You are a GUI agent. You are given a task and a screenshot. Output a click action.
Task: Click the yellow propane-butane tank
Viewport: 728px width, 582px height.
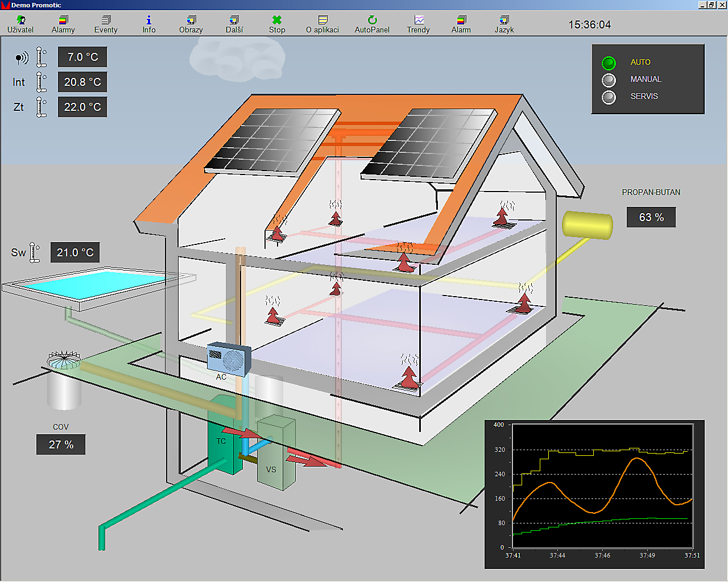(x=588, y=225)
